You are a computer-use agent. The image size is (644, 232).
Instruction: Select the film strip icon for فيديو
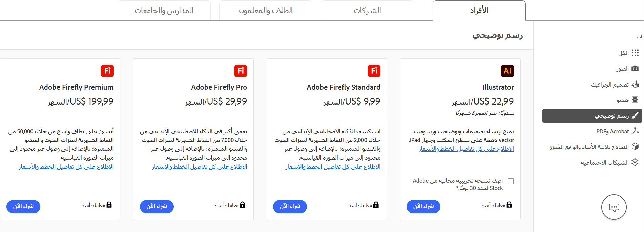pos(635,100)
